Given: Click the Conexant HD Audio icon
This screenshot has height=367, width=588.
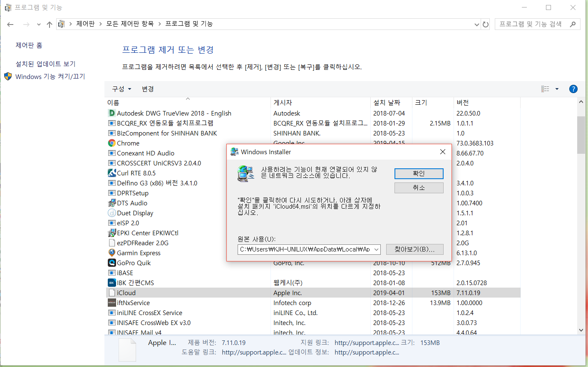Looking at the screenshot, I should [112, 153].
